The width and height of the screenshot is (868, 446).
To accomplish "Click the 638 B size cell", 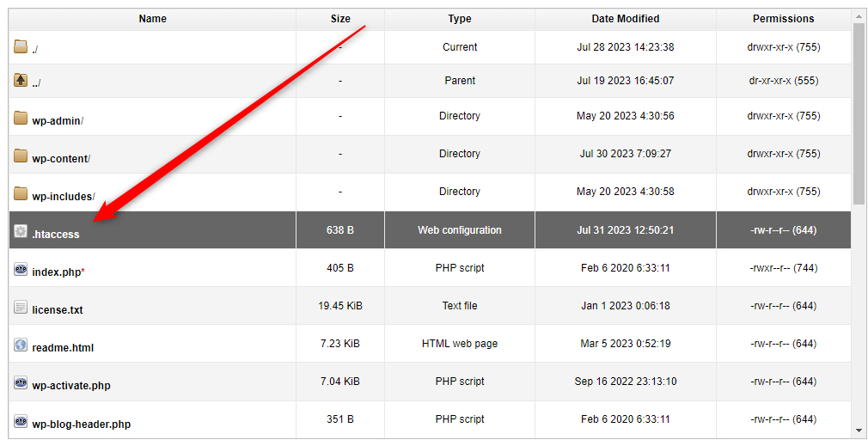I will [339, 229].
